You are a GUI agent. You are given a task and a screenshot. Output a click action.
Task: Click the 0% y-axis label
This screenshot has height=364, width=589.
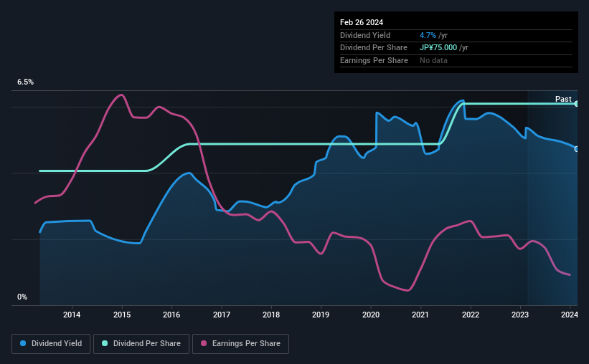coord(22,297)
